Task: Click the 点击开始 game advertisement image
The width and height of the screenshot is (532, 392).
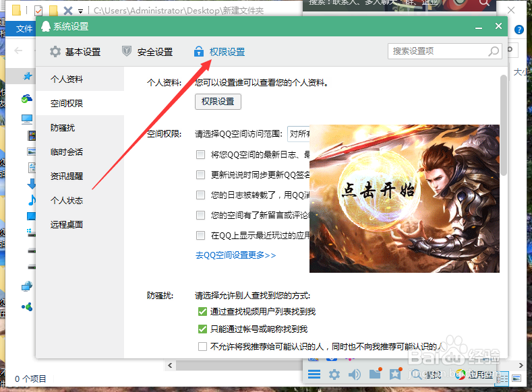Action: point(405,199)
